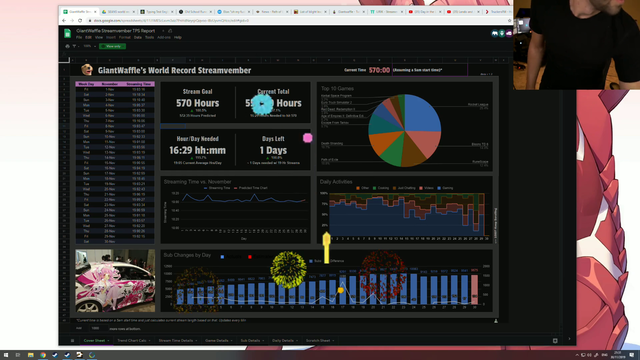Open the Daily Details tab dropdown arrow
Screen dimensions: 640x360
(297, 340)
